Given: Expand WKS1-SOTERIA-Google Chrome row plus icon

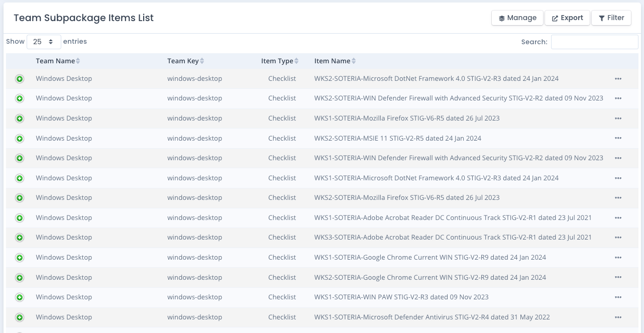Looking at the screenshot, I should [20, 258].
